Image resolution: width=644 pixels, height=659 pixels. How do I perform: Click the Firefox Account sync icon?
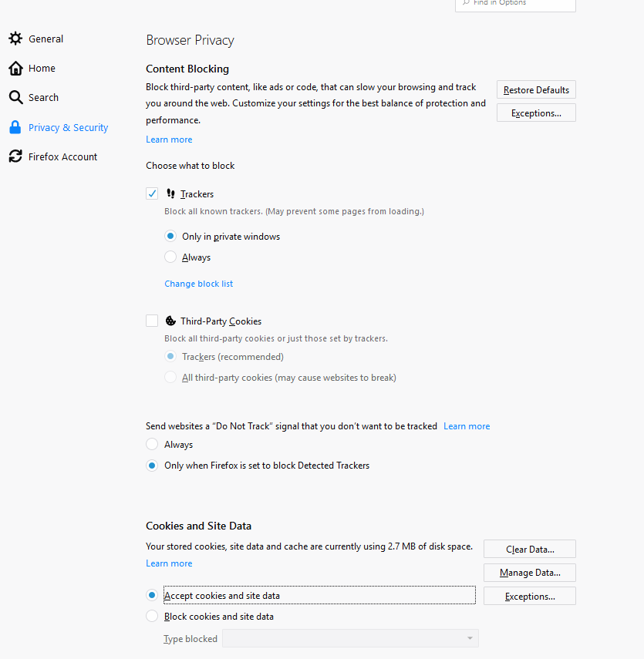point(15,156)
